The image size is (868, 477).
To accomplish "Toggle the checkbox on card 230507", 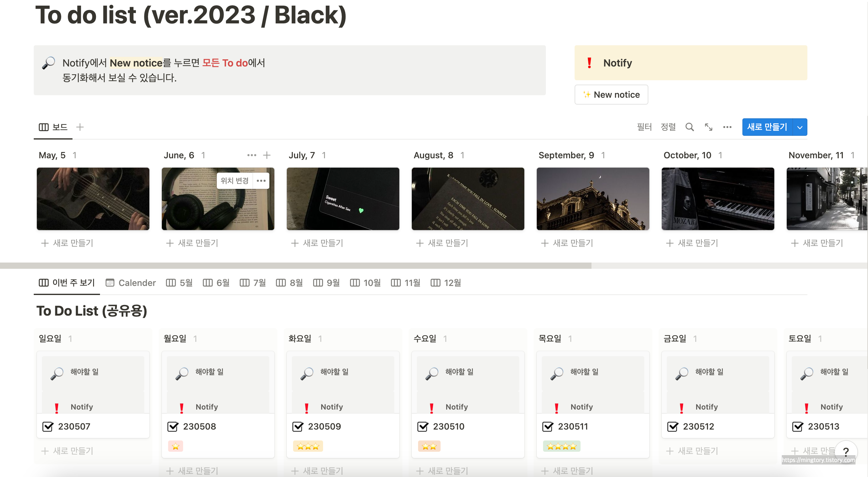I will (x=48, y=426).
